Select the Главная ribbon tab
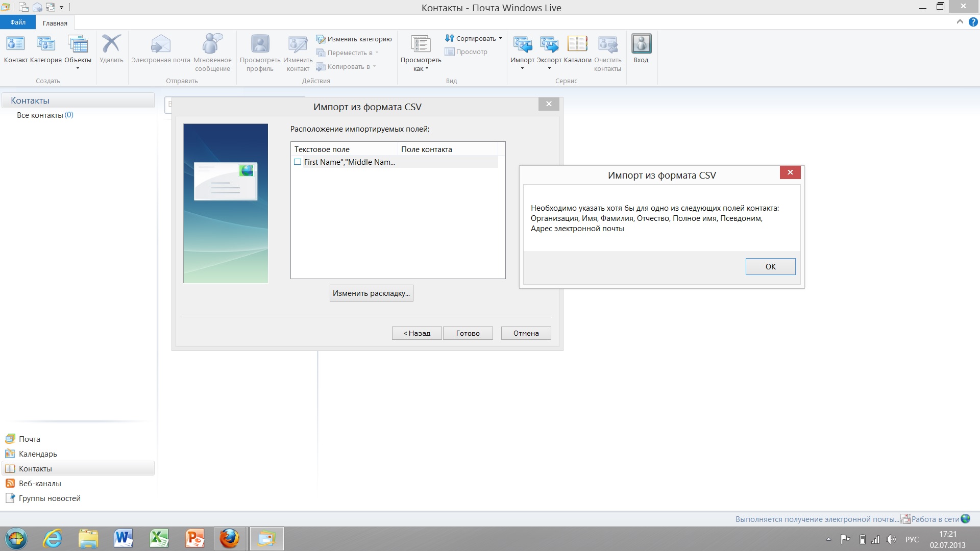The image size is (980, 551). [55, 23]
